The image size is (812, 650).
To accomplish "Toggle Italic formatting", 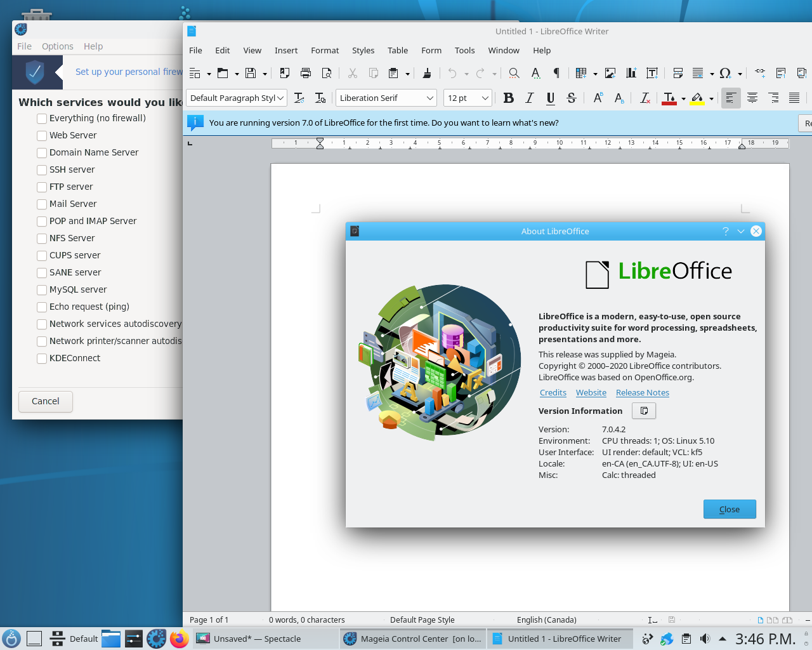I will 529,98.
